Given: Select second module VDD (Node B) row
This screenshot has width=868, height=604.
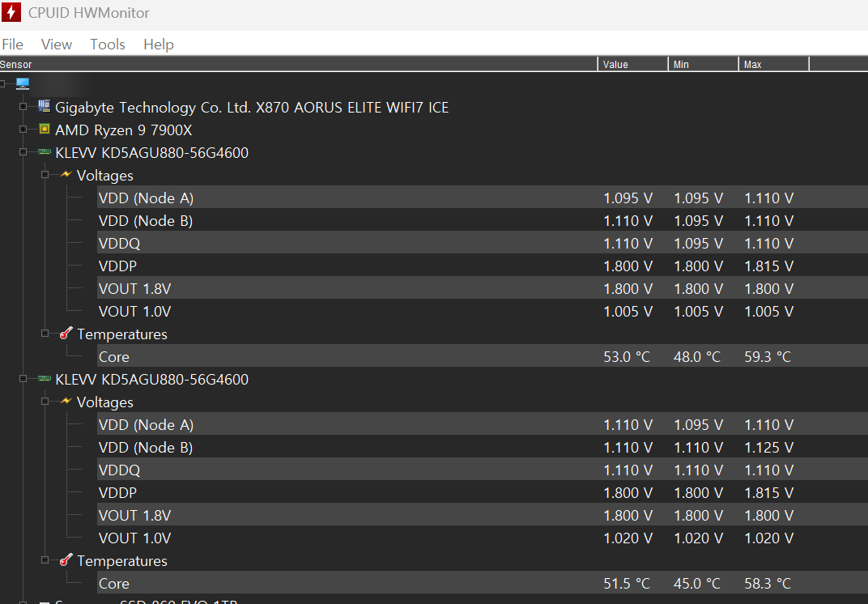Looking at the screenshot, I should (x=482, y=447).
